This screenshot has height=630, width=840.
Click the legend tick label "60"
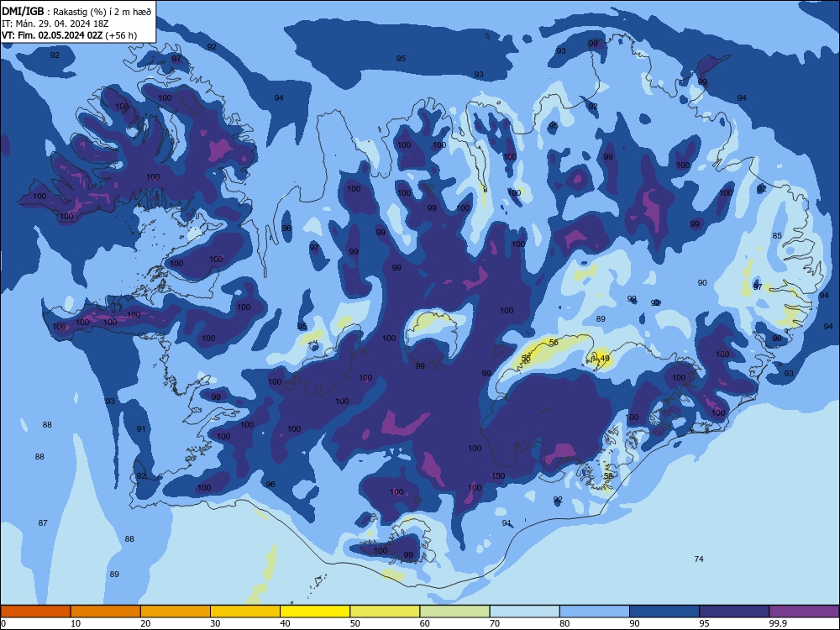pos(425,623)
